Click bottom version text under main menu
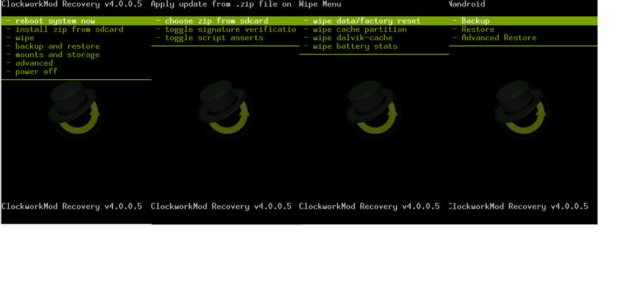644x306 pixels. pos(72,206)
